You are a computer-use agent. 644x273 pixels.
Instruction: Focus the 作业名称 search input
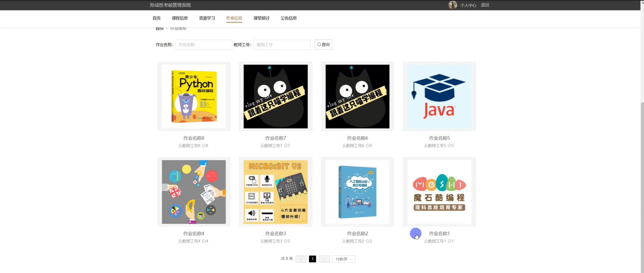[x=204, y=45]
